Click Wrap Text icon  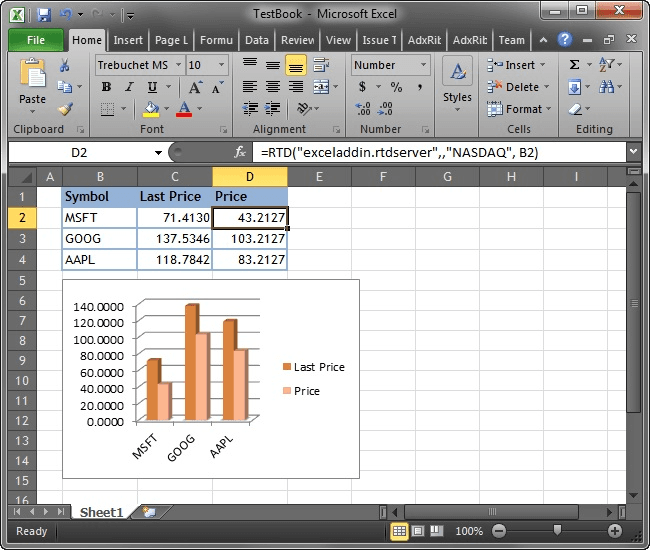tap(321, 65)
